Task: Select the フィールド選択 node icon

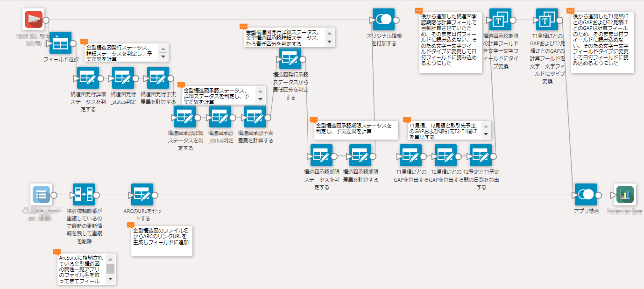Action: coord(60,43)
